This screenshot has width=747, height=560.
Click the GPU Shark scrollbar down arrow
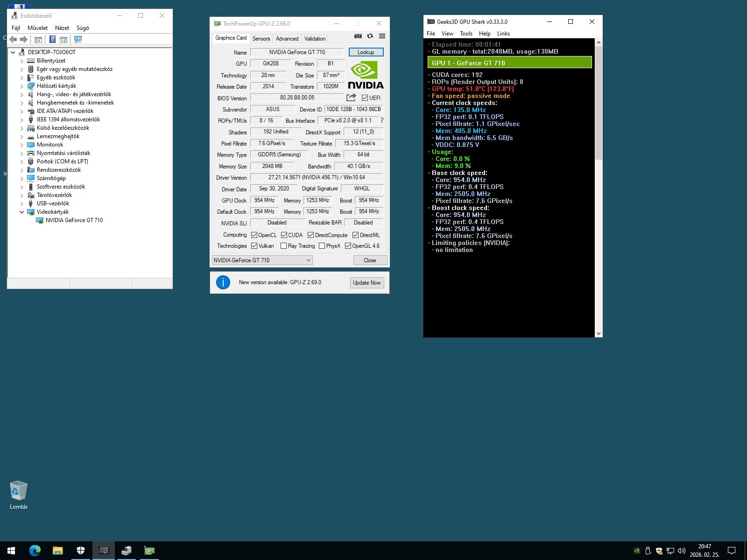(599, 334)
